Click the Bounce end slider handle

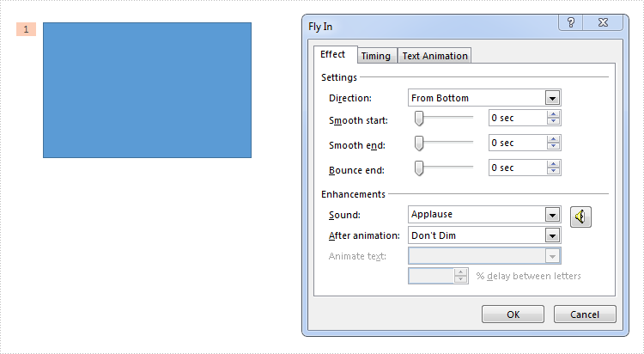pos(419,168)
